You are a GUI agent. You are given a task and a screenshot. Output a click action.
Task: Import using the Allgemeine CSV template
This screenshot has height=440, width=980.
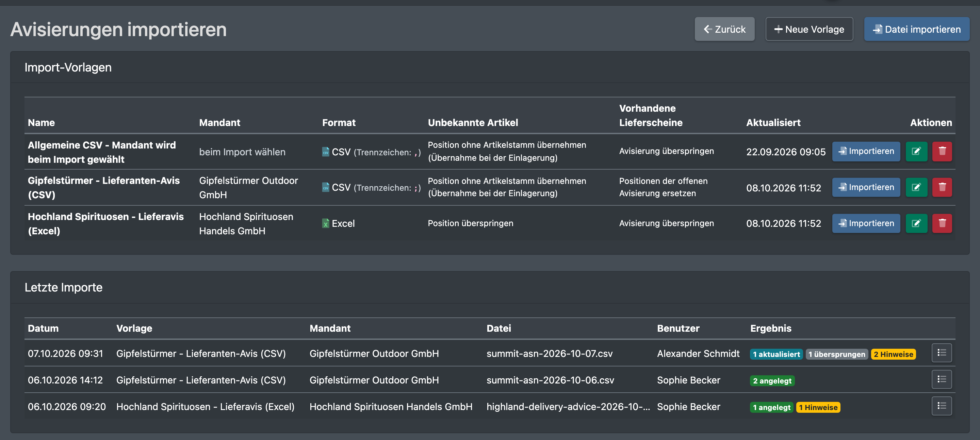pos(866,152)
